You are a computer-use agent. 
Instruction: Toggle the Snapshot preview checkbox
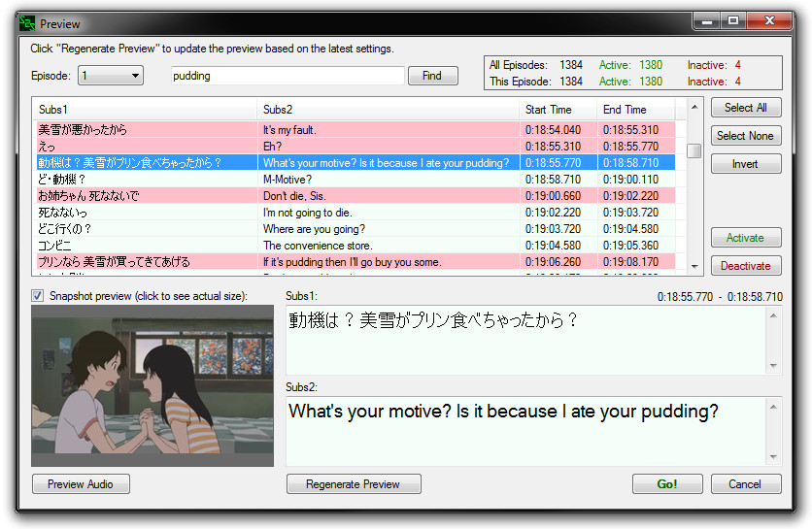pyautogui.click(x=37, y=295)
